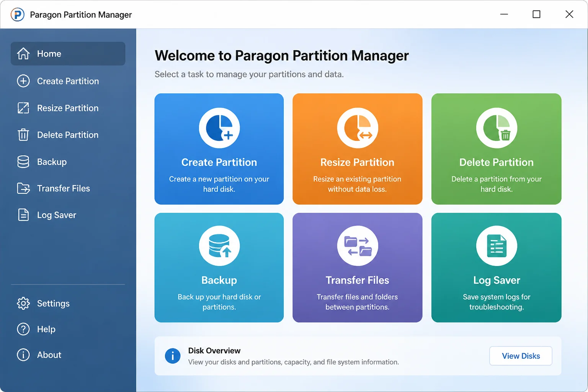Click the Log Saver document sidebar icon

23,215
